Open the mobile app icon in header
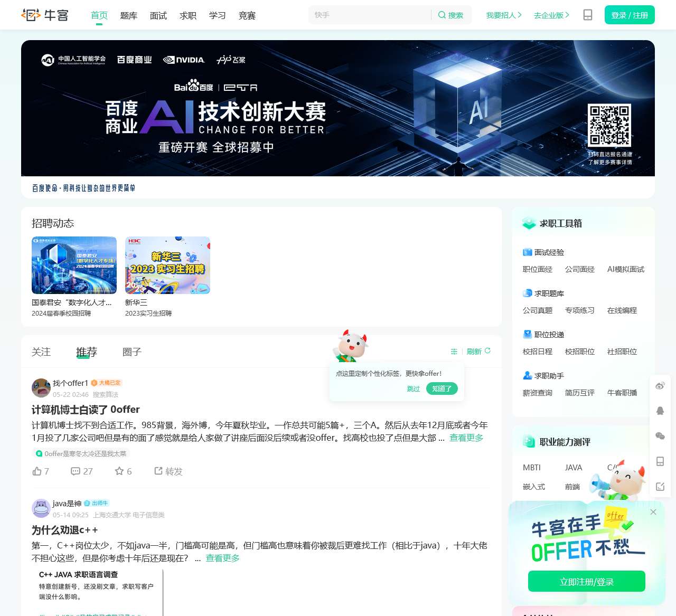Screen dimensions: 676x616 pos(588,15)
